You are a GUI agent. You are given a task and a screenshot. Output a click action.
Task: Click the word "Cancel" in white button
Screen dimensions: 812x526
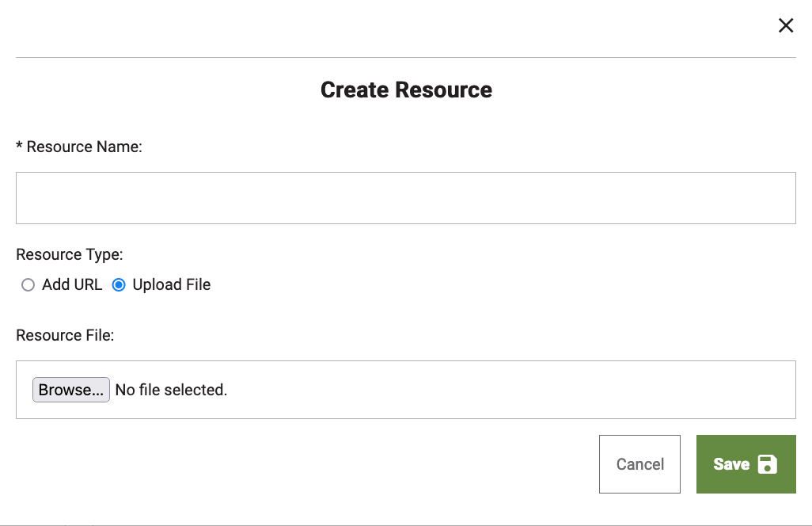(x=639, y=464)
